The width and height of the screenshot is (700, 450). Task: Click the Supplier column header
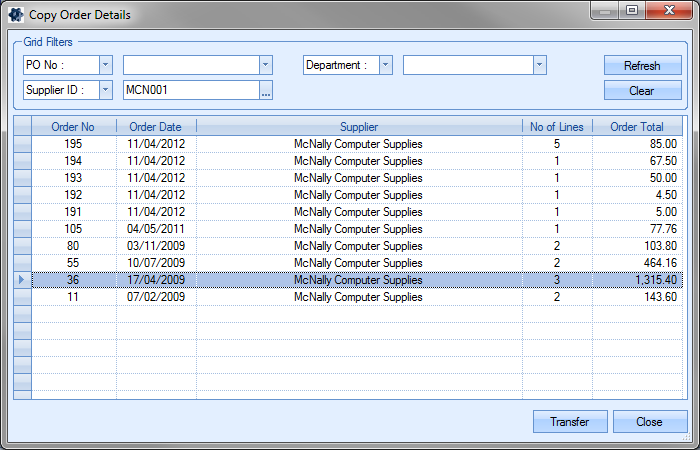[x=359, y=127]
